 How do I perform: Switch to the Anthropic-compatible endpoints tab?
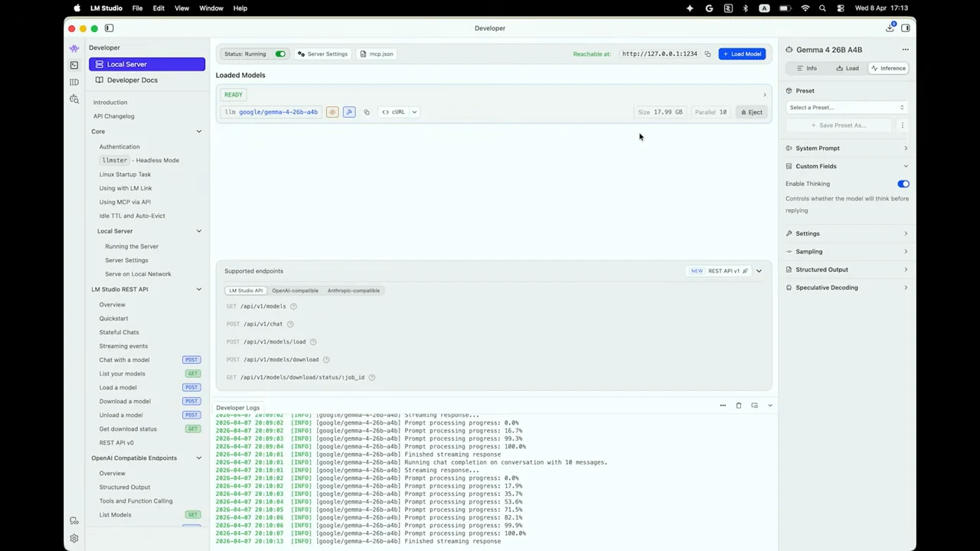click(354, 291)
